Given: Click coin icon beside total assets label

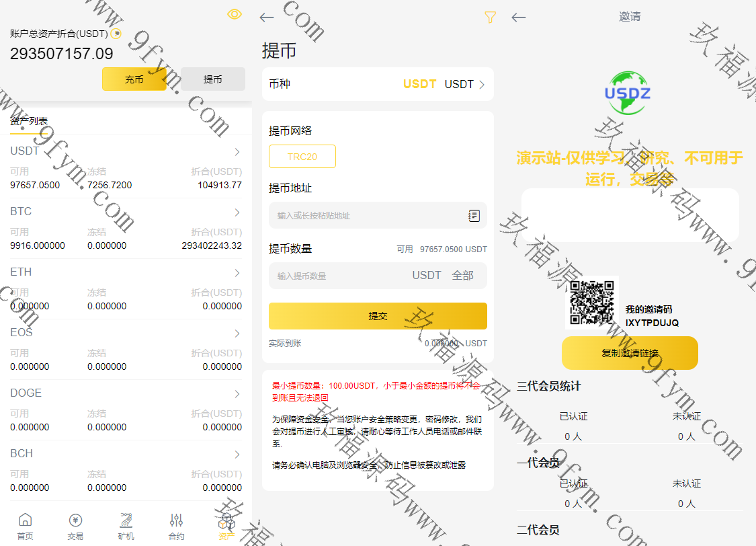Looking at the screenshot, I should tap(116, 34).
